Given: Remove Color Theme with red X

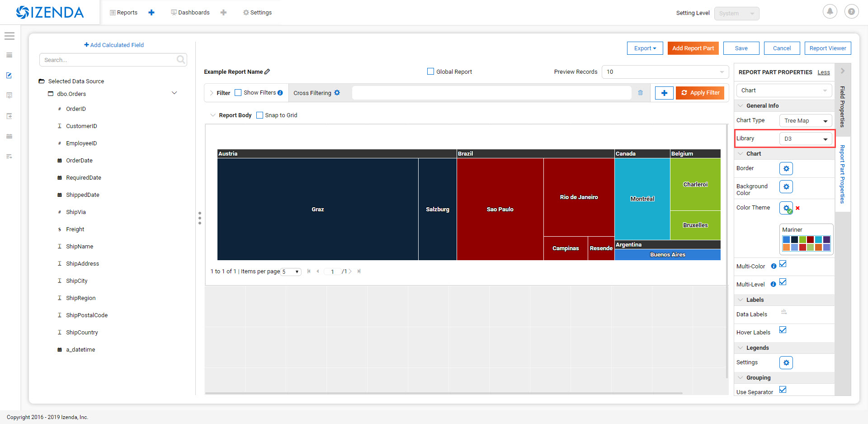Looking at the screenshot, I should tap(797, 208).
